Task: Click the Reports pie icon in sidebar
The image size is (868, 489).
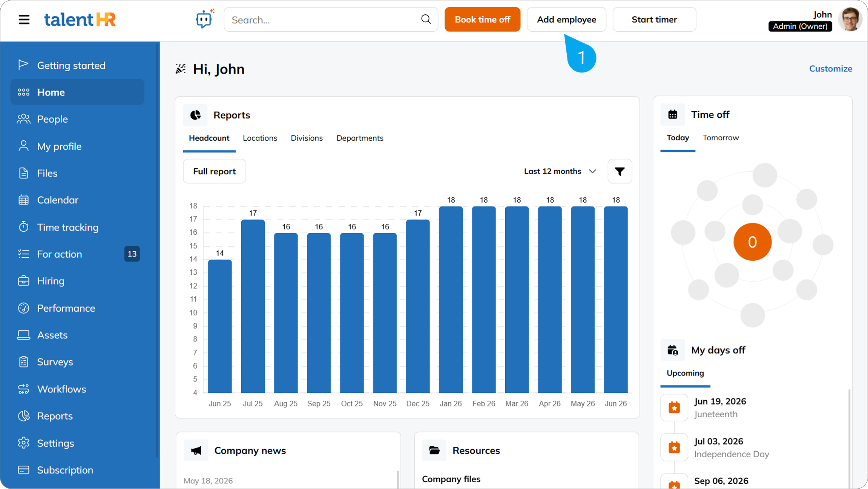Action: pyautogui.click(x=23, y=416)
